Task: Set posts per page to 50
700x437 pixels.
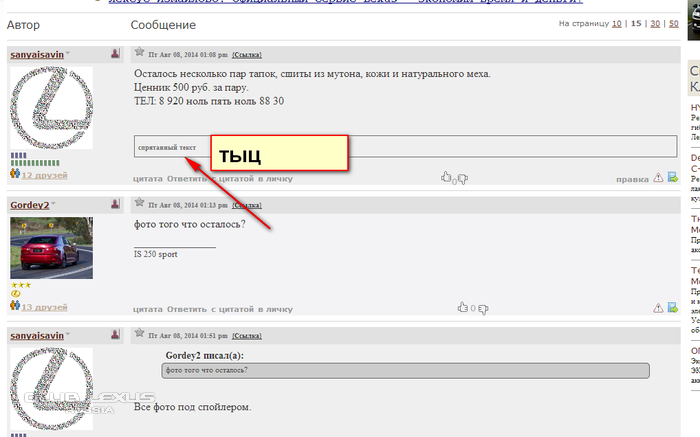Action: point(673,23)
